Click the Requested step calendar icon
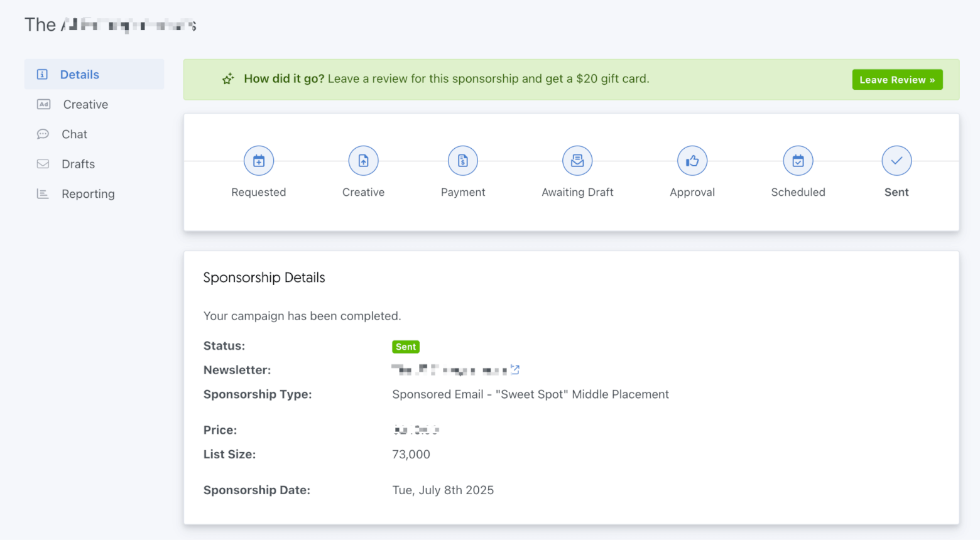This screenshot has height=540, width=980. click(259, 161)
